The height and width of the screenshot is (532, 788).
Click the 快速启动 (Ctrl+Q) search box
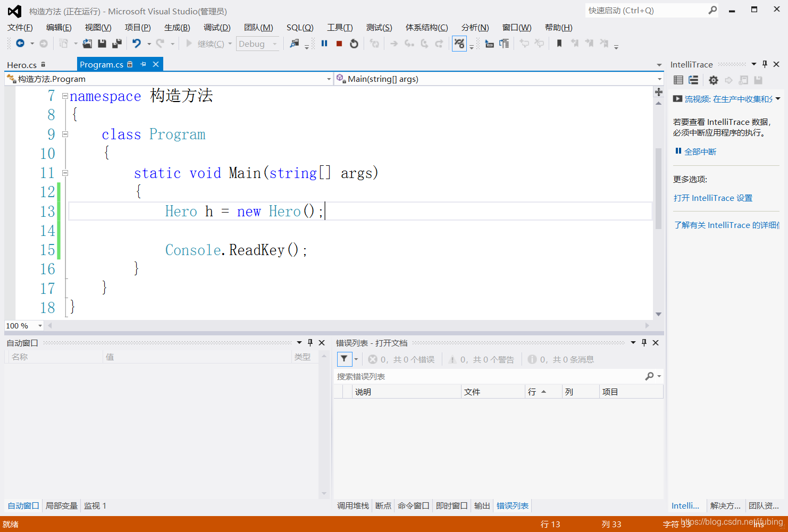[647, 11]
